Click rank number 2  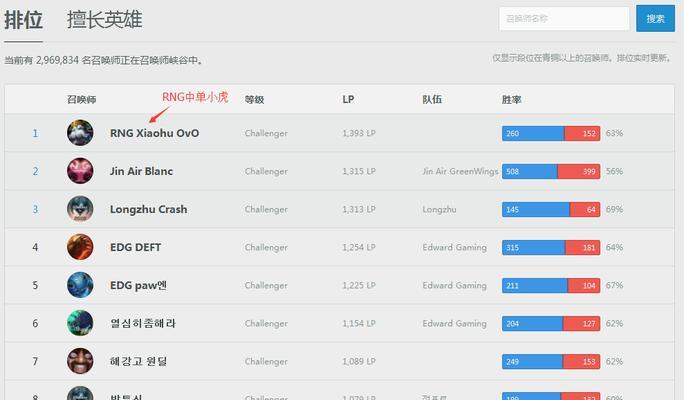[35, 171]
